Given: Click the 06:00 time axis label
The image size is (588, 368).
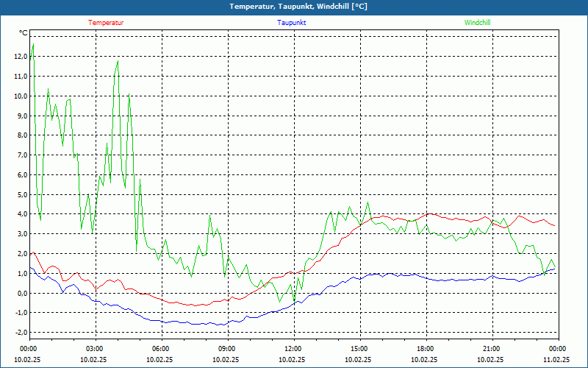Looking at the screenshot, I should [x=160, y=349].
